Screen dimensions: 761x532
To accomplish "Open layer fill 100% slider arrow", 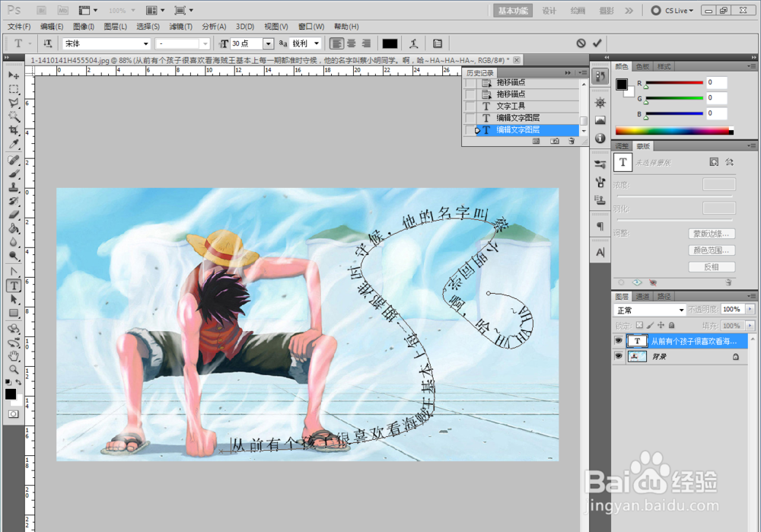I will 750,325.
